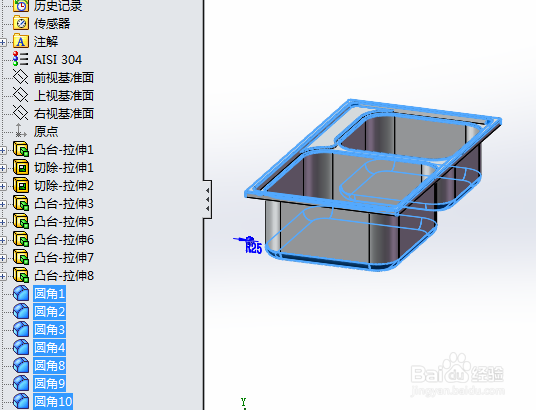The image size is (536, 410).
Task: Click the 圆角9 fillet feature icon
Action: click(21, 383)
